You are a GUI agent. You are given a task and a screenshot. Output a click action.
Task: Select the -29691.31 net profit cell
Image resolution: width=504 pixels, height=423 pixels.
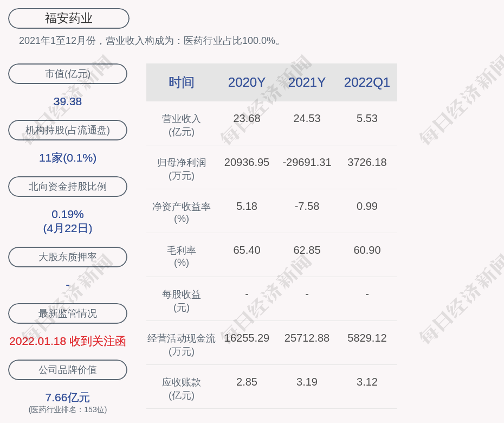pyautogui.click(x=307, y=162)
